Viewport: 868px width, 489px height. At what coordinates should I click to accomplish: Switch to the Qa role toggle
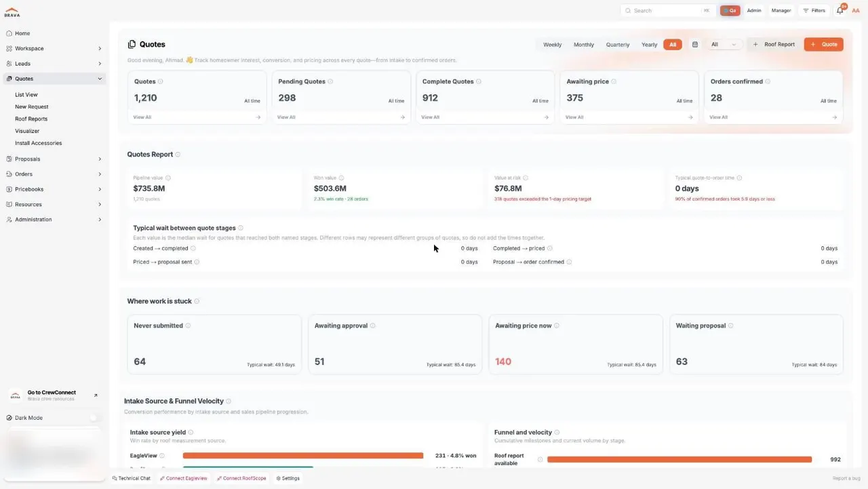coord(730,11)
